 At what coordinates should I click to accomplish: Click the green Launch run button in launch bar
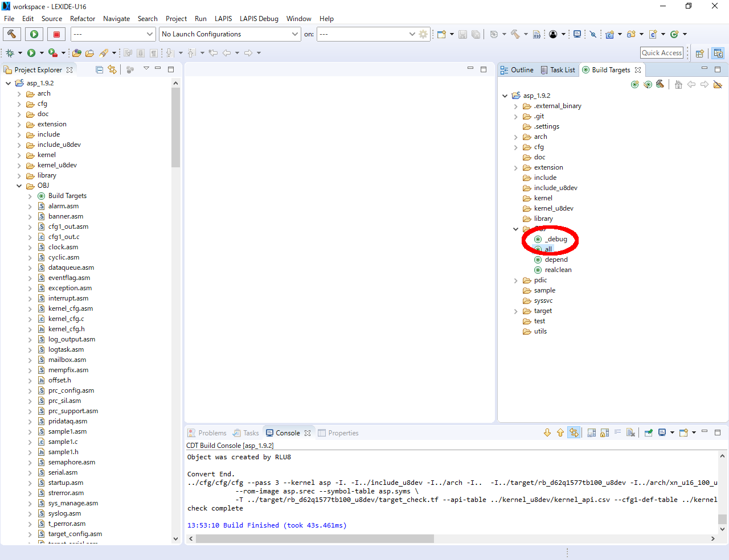pyautogui.click(x=34, y=34)
